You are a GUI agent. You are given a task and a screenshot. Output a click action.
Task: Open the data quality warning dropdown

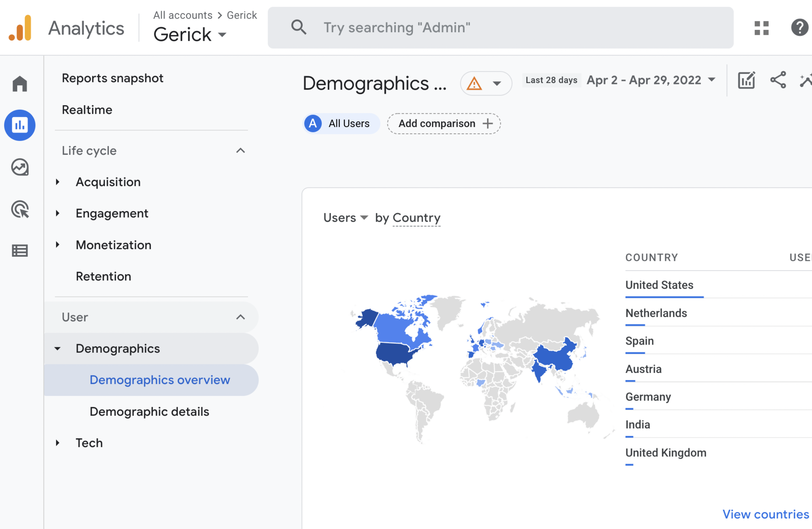click(x=486, y=83)
